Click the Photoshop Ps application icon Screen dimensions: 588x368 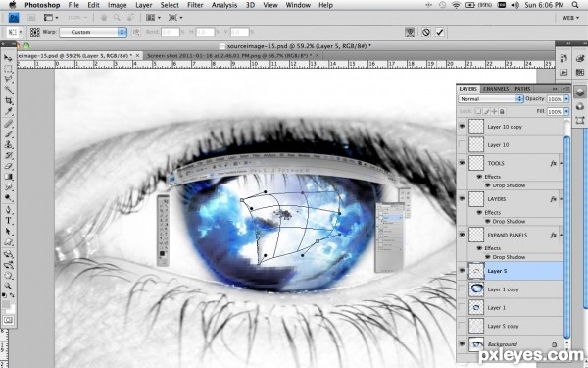click(x=14, y=18)
